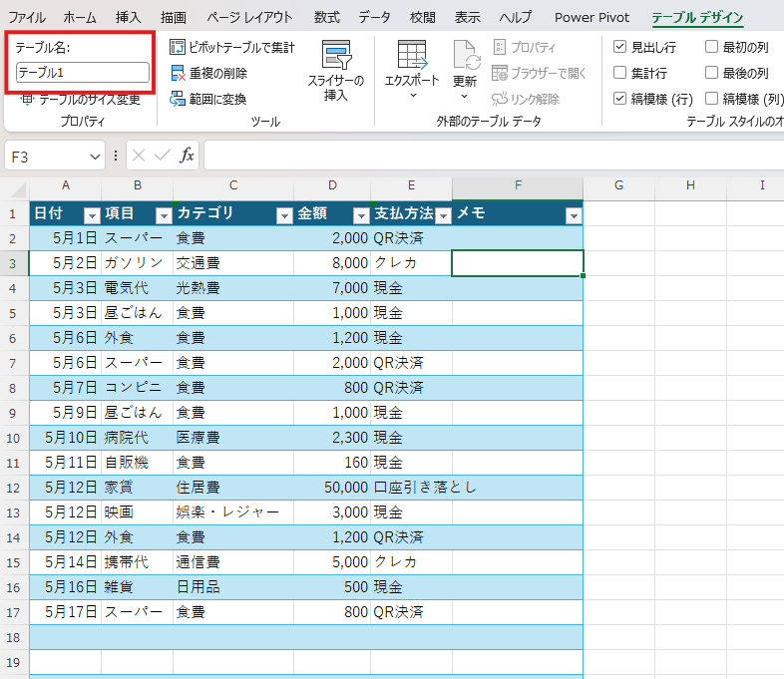Open the カテゴリ column filter dropdown

coord(284,215)
